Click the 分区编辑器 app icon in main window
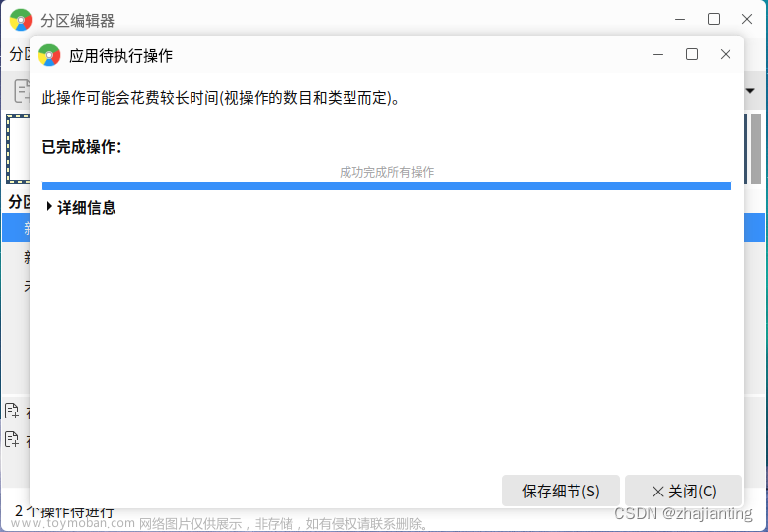This screenshot has width=768, height=532. click(21, 20)
